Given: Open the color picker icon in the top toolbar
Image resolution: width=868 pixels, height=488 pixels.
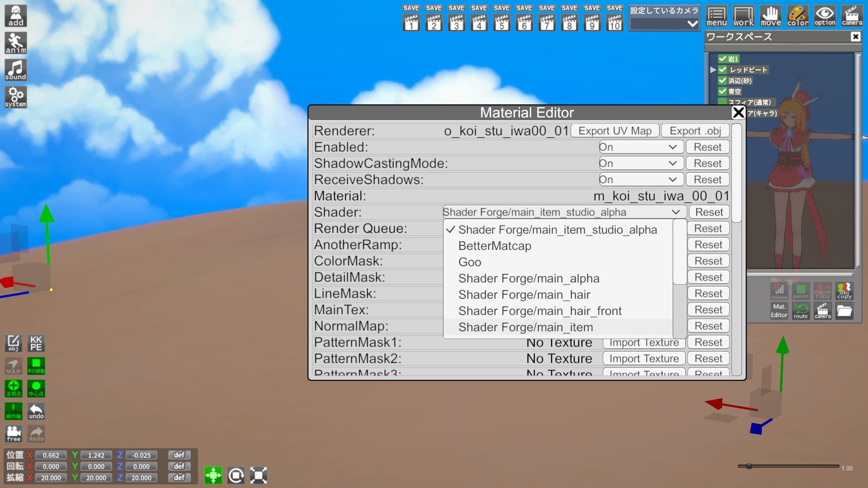Looking at the screenshot, I should coord(797,15).
